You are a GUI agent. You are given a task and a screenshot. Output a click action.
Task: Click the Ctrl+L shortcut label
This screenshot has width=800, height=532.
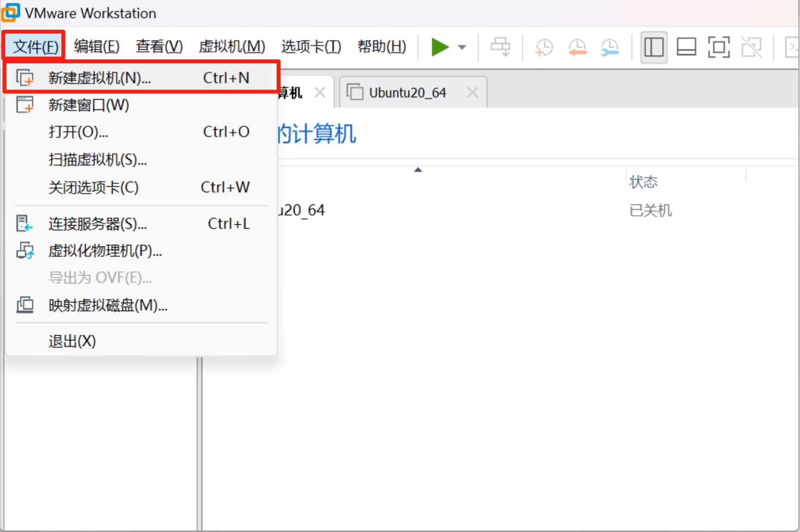(x=229, y=224)
